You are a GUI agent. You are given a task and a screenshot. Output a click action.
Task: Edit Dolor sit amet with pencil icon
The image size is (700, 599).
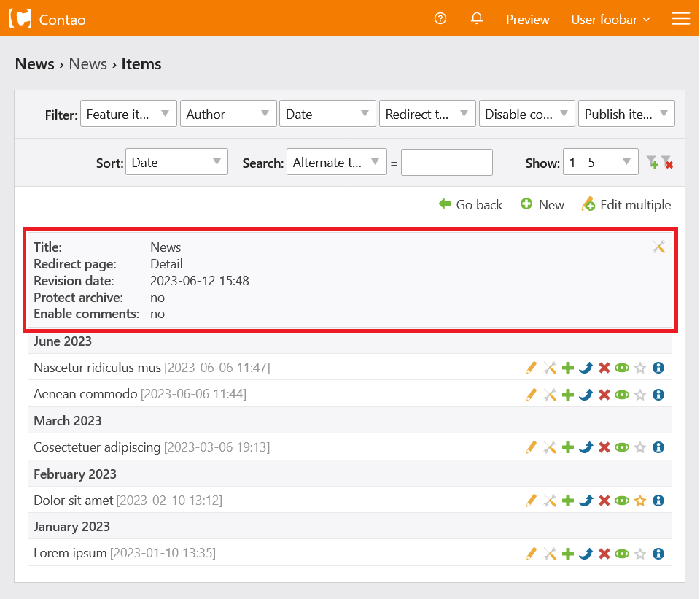532,501
